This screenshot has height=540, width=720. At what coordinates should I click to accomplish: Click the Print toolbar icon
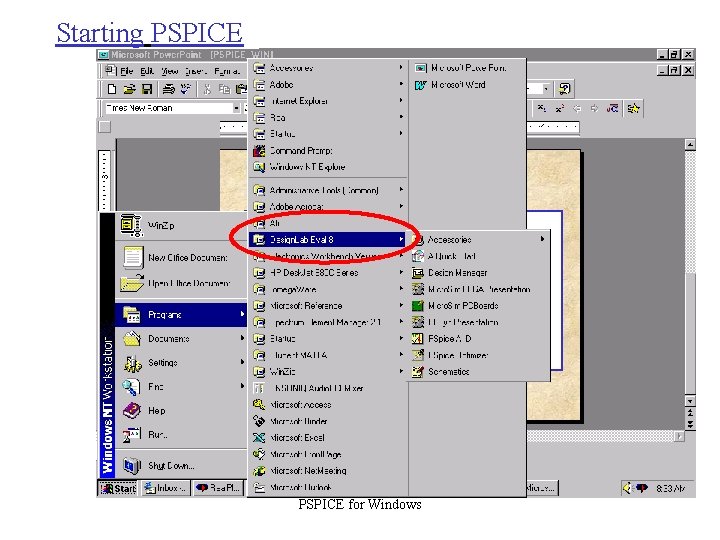(x=169, y=89)
